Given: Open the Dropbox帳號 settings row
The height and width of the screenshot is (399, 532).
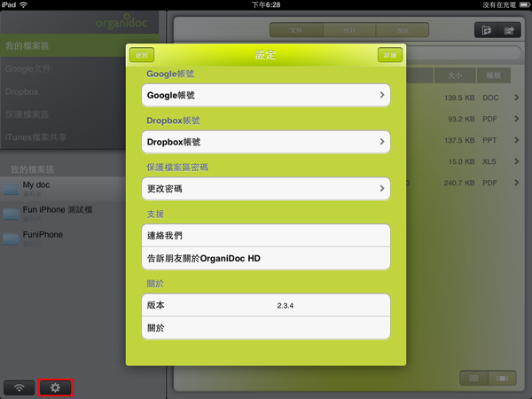Looking at the screenshot, I should click(x=266, y=142).
